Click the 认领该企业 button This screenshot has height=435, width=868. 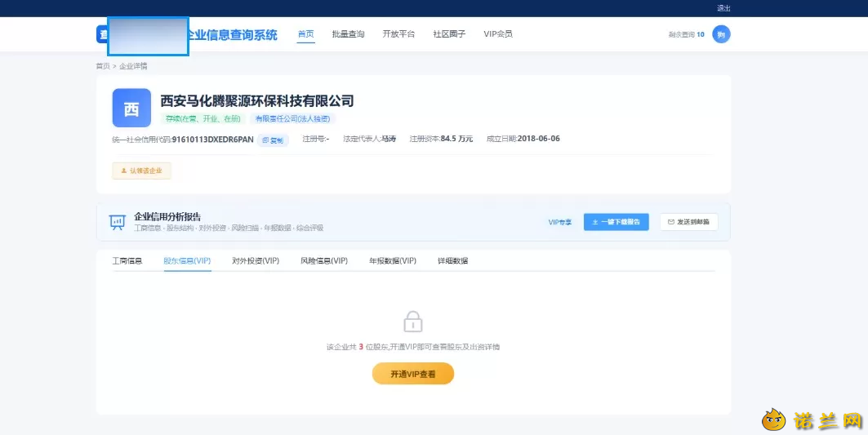[142, 171]
